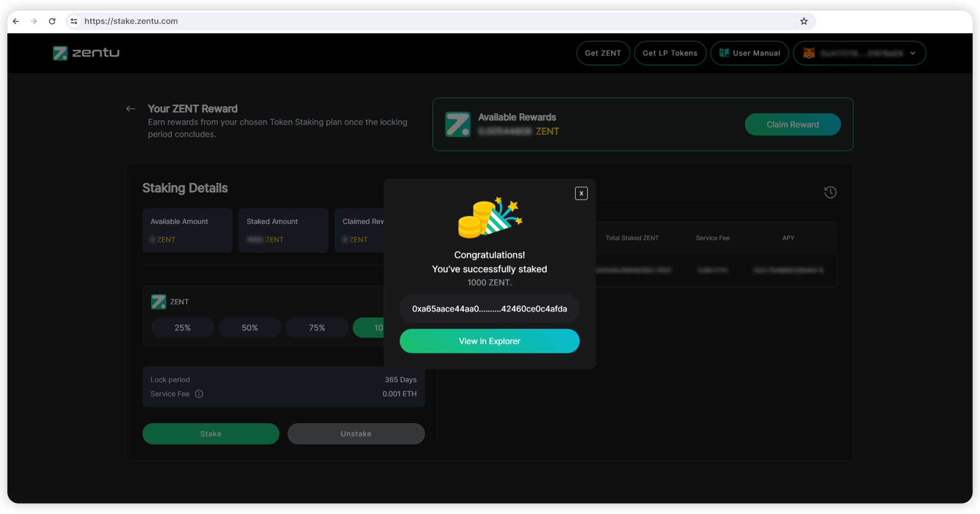Select the 75% amount option
The width and height of the screenshot is (980, 514).
click(x=317, y=328)
